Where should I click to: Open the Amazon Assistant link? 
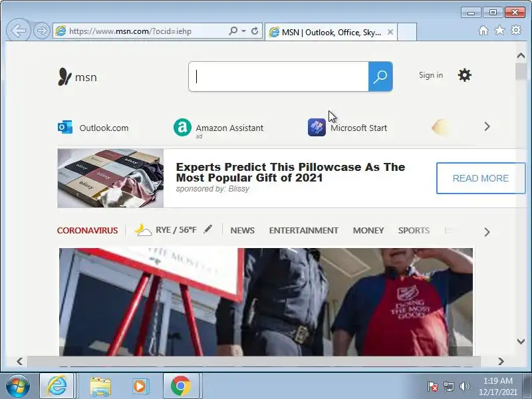[x=229, y=128]
